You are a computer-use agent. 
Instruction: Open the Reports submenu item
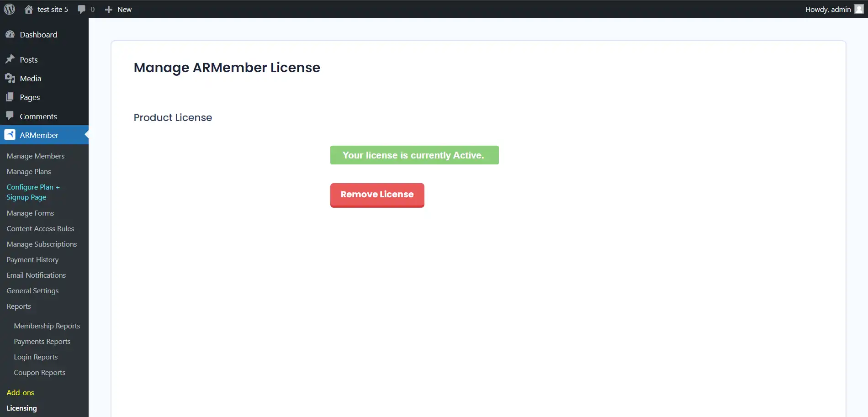pyautogui.click(x=19, y=306)
